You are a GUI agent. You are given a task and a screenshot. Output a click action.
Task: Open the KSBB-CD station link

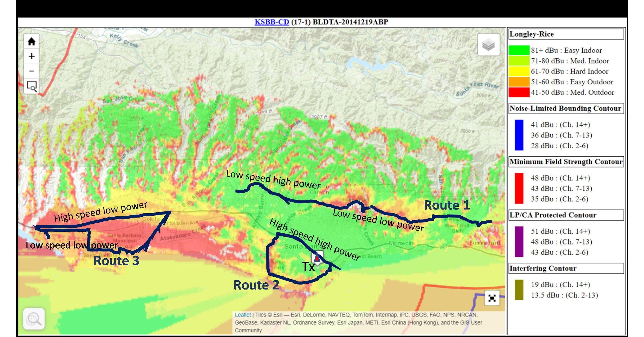271,22
